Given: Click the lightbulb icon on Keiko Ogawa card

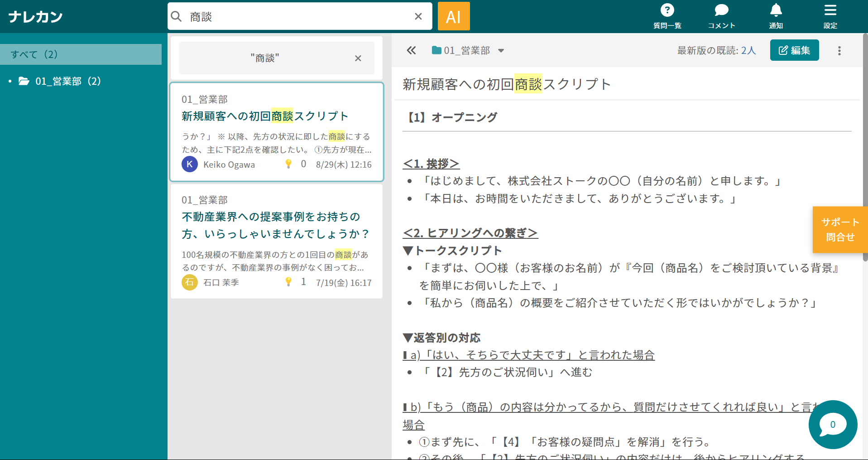Looking at the screenshot, I should point(288,164).
